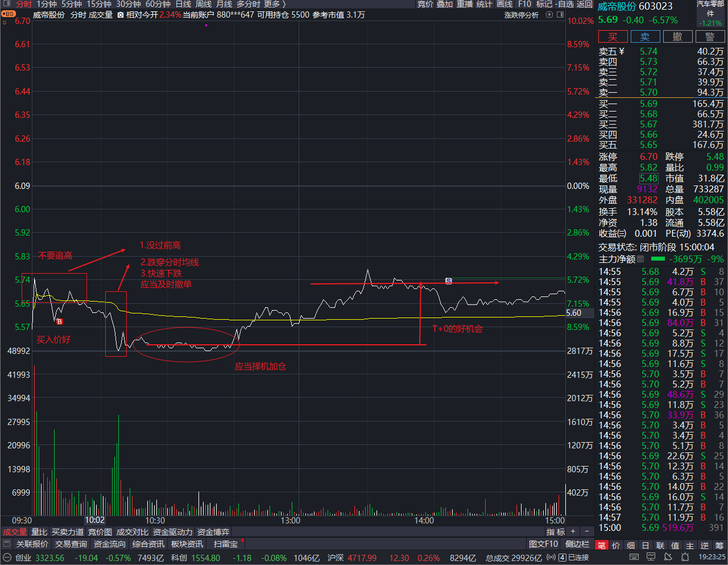Open the 画线 drawing tools
Image resolution: width=728 pixels, height=565 pixels.
pyautogui.click(x=504, y=4)
